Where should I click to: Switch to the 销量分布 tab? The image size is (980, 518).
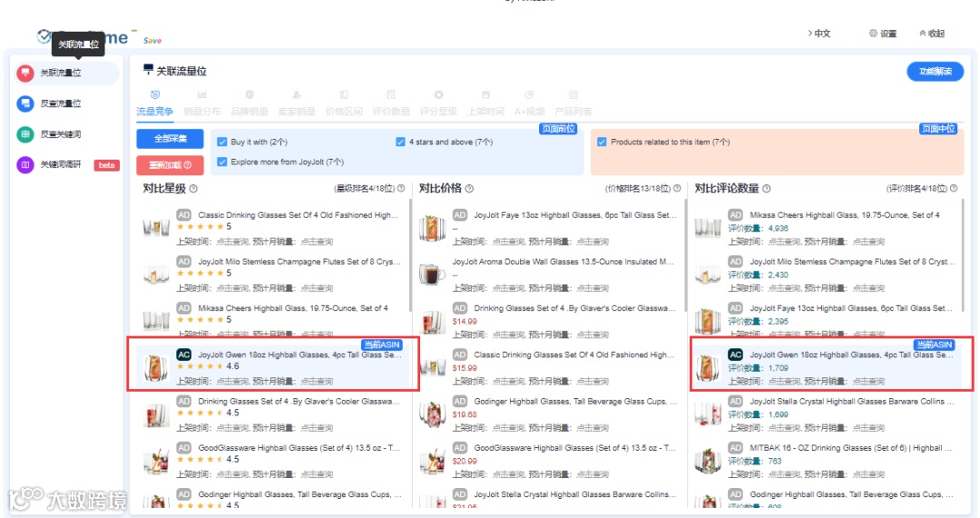[201, 112]
